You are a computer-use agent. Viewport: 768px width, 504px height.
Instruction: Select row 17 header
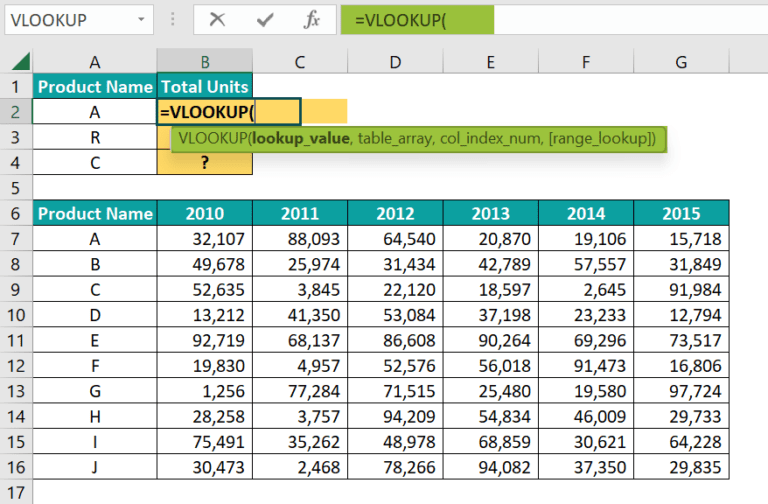16,492
